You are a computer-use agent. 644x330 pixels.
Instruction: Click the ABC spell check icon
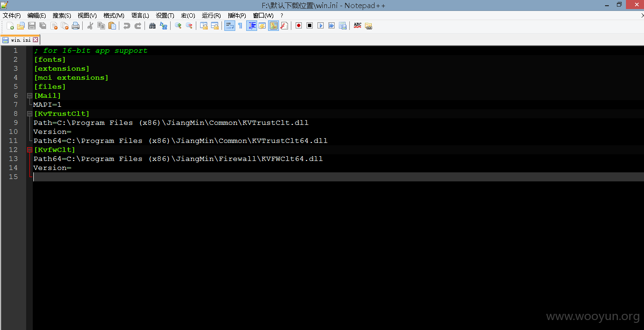[357, 26]
